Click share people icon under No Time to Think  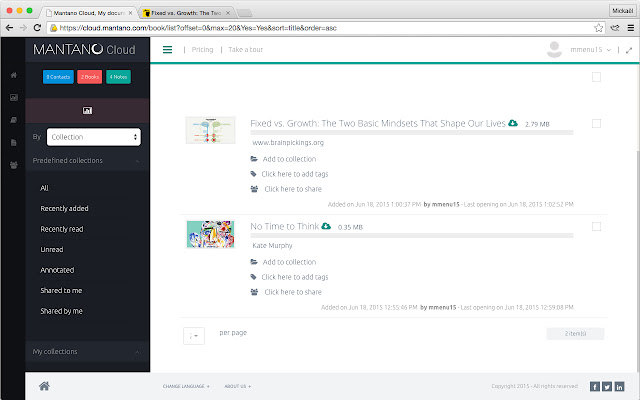[254, 292]
